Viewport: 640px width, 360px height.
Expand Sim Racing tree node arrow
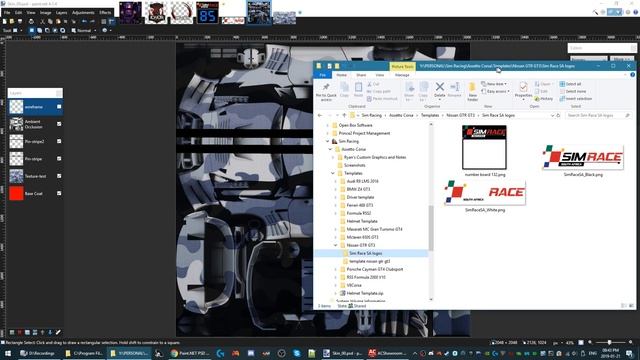pos(327,141)
